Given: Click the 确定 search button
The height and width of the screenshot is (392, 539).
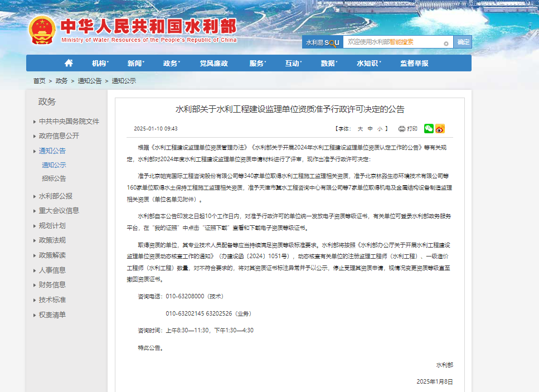Looking at the screenshot, I should pos(463,42).
